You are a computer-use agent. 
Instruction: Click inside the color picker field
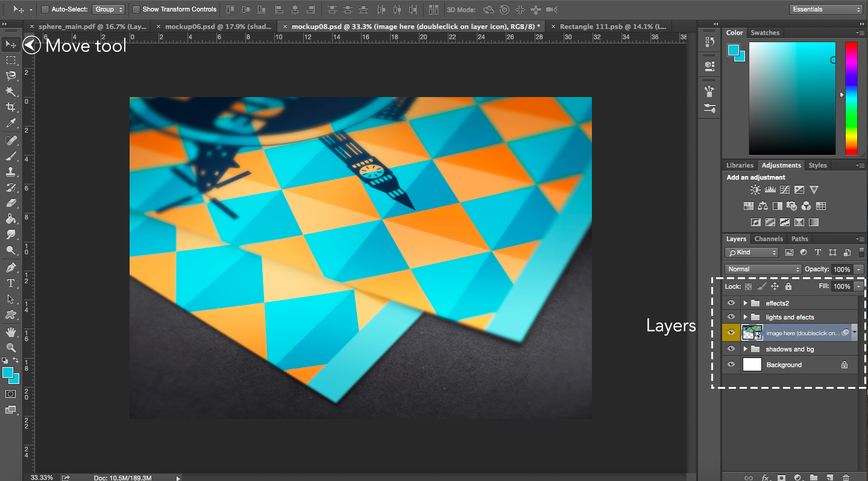792,99
